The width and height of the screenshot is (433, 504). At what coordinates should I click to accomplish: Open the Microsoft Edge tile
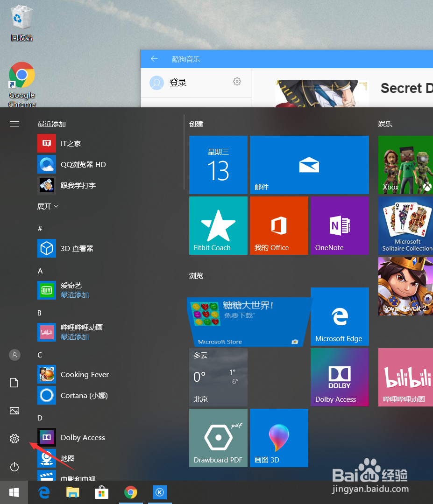[340, 316]
